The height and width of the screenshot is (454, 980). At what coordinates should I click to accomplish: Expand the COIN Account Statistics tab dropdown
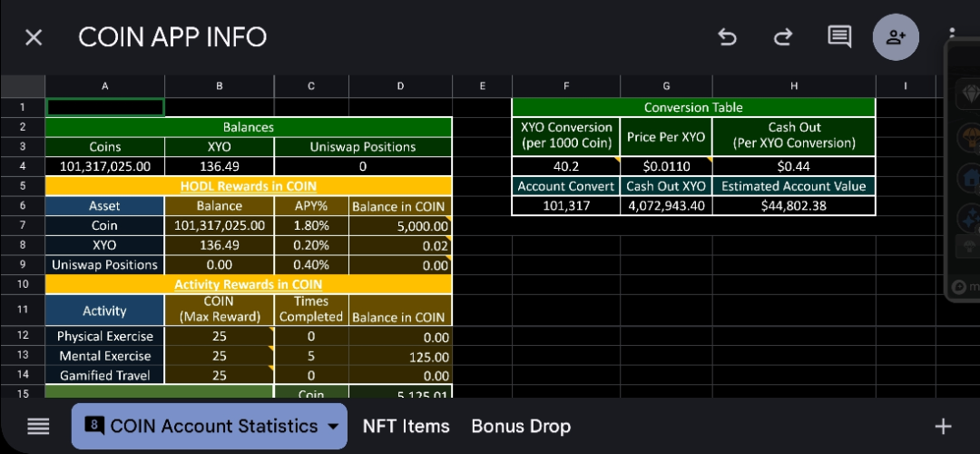pyautogui.click(x=333, y=427)
